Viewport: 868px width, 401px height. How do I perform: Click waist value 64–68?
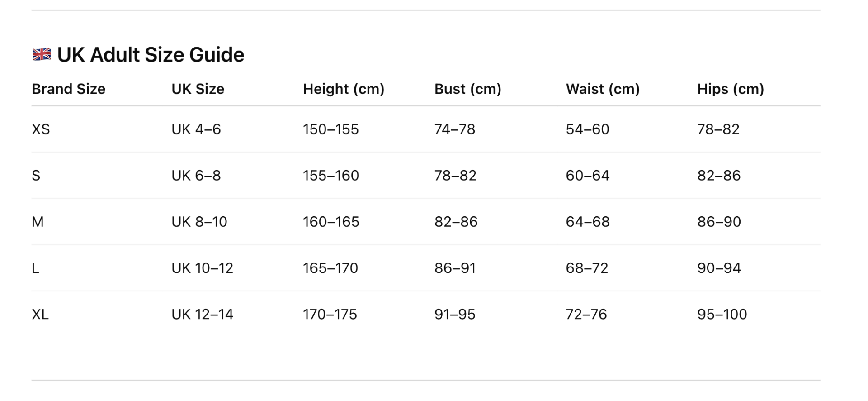click(587, 222)
